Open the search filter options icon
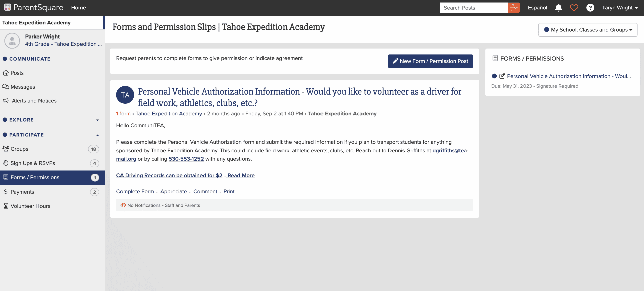 pos(514,8)
